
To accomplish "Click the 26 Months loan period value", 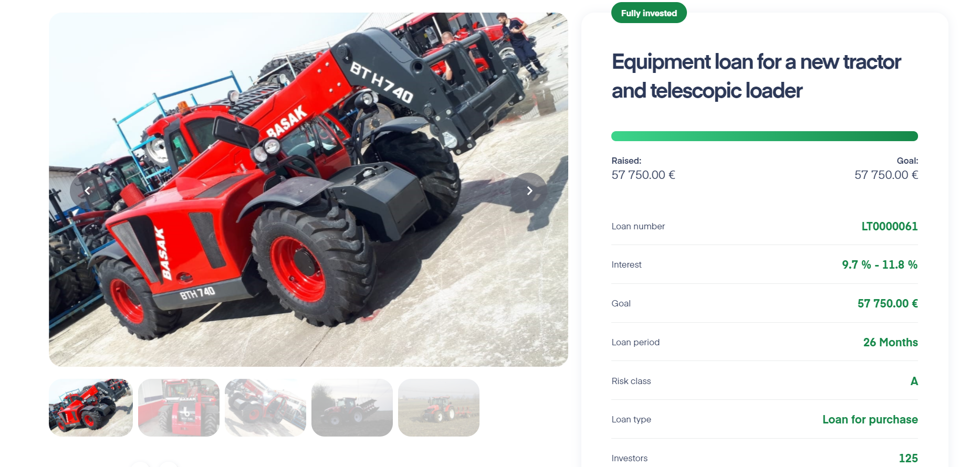I will pyautogui.click(x=890, y=342).
